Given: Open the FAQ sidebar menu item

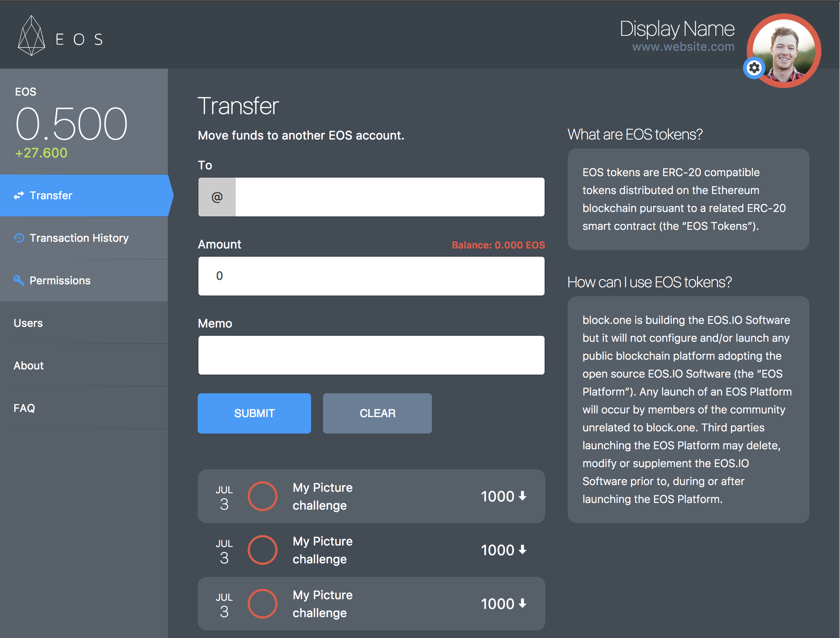Looking at the screenshot, I should click(24, 408).
